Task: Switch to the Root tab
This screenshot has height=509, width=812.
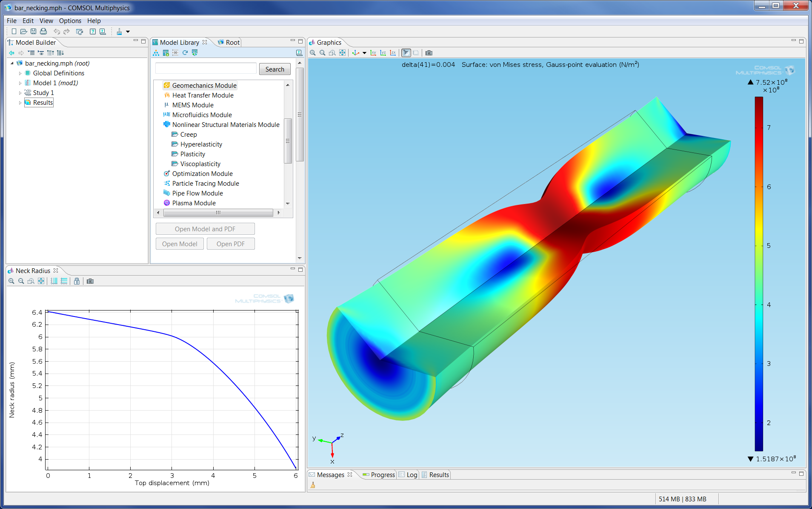Action: pyautogui.click(x=229, y=42)
